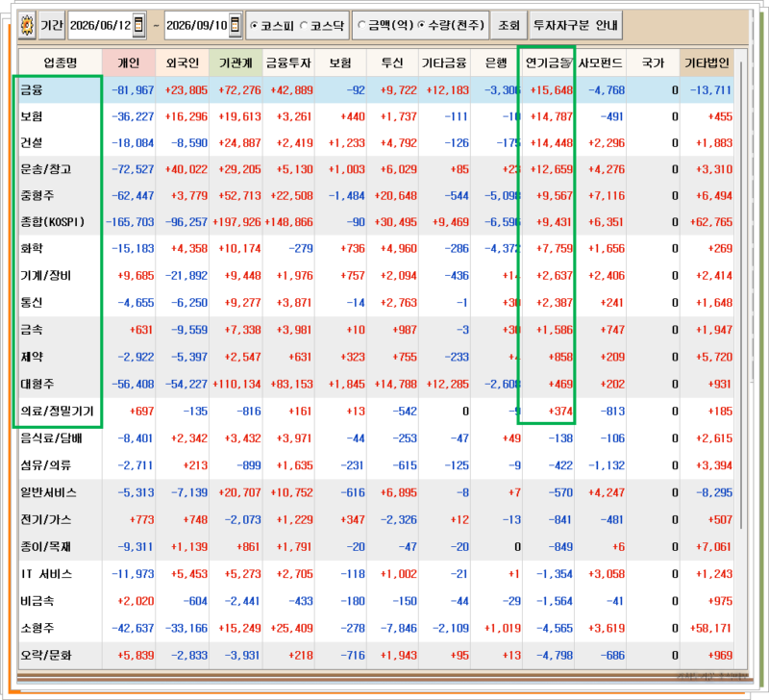Select the 의료/정밀기기 sector row

(x=376, y=412)
